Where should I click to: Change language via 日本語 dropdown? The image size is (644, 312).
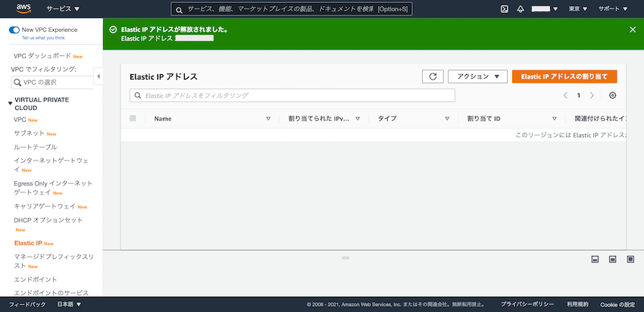69,304
